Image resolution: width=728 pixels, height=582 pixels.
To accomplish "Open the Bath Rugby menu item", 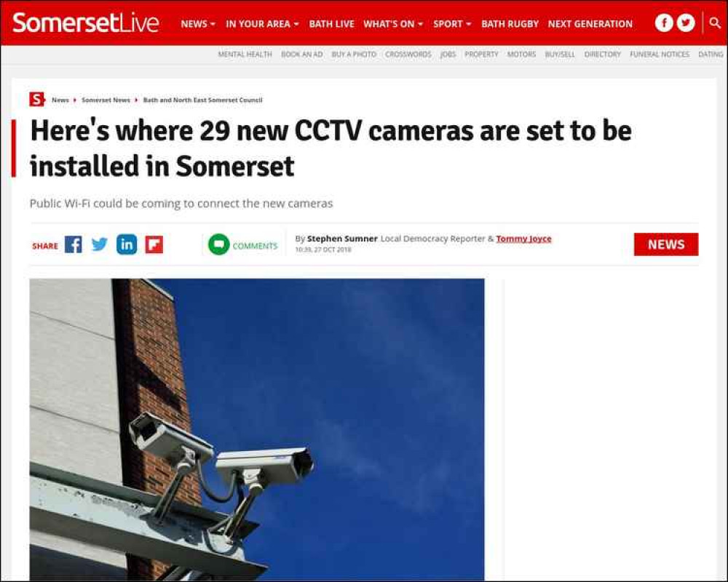I will coord(510,24).
